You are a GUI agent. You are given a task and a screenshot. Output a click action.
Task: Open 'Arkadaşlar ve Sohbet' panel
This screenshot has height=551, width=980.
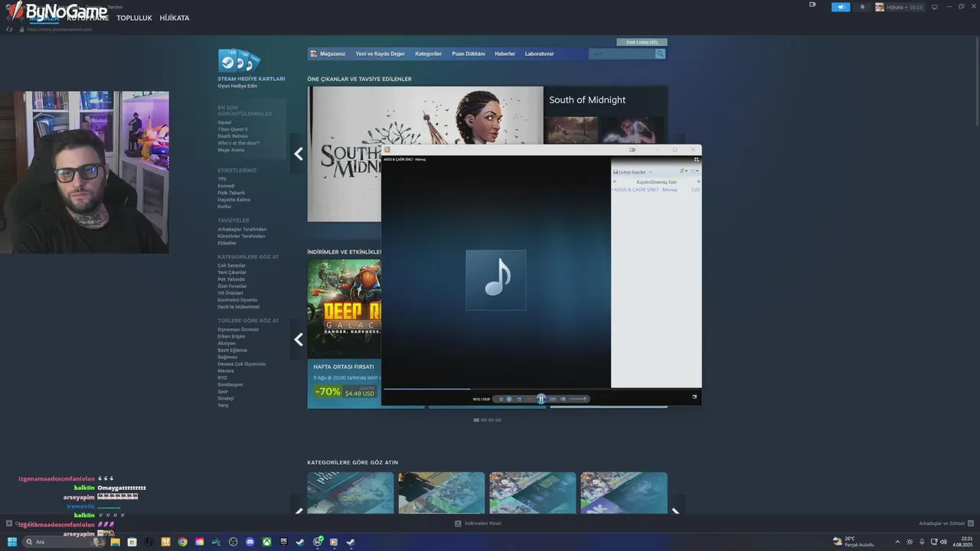click(x=946, y=523)
